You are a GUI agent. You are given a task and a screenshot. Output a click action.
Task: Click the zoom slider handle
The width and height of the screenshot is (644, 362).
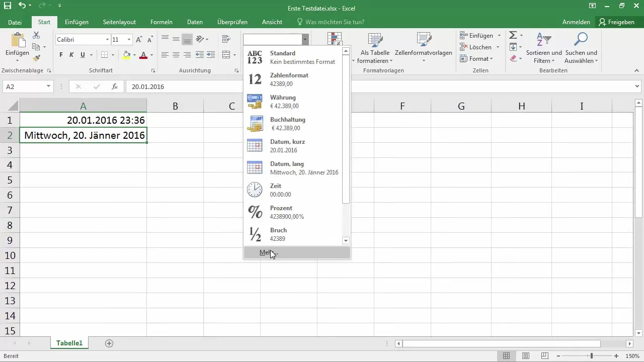pos(591,356)
